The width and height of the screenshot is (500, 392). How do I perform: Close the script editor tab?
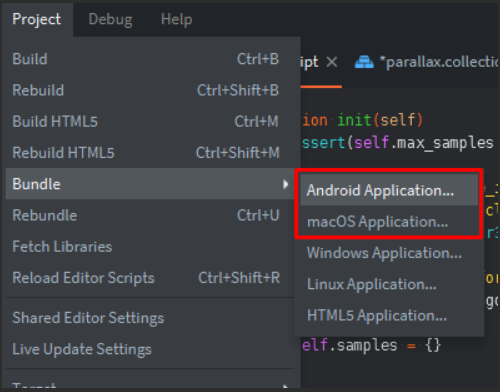[x=332, y=62]
